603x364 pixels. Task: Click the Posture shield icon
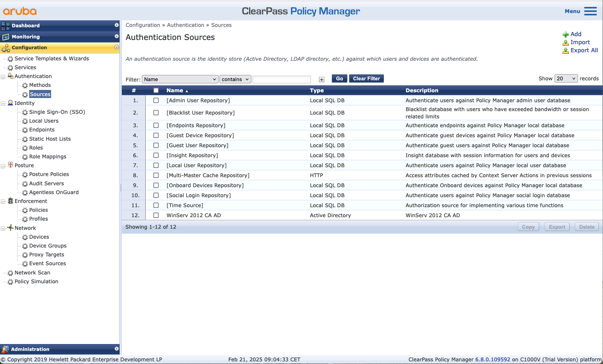pos(10,165)
